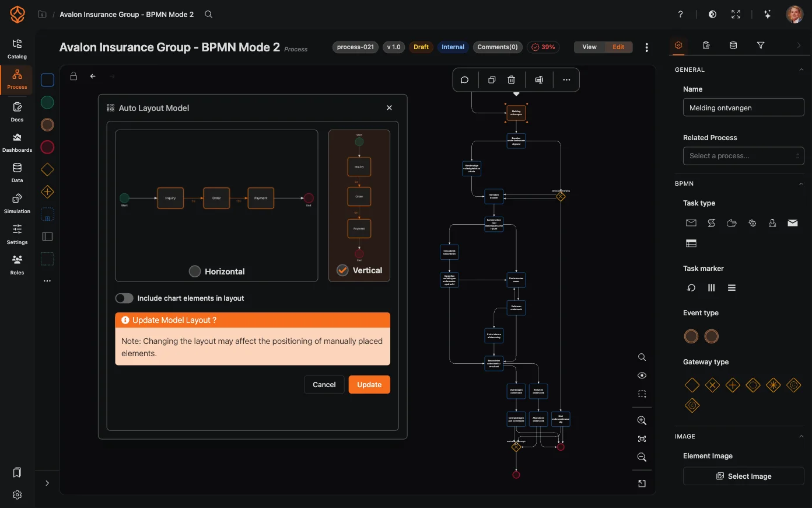Switch to Edit mode
The width and height of the screenshot is (812, 508).
pos(618,47)
